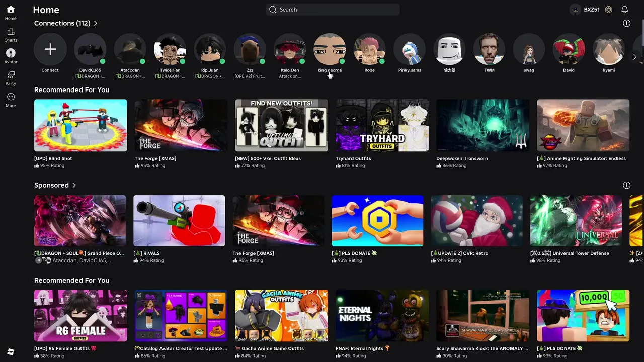Open kyami's avatar
Screen dimensions: 644x362
(x=609, y=49)
